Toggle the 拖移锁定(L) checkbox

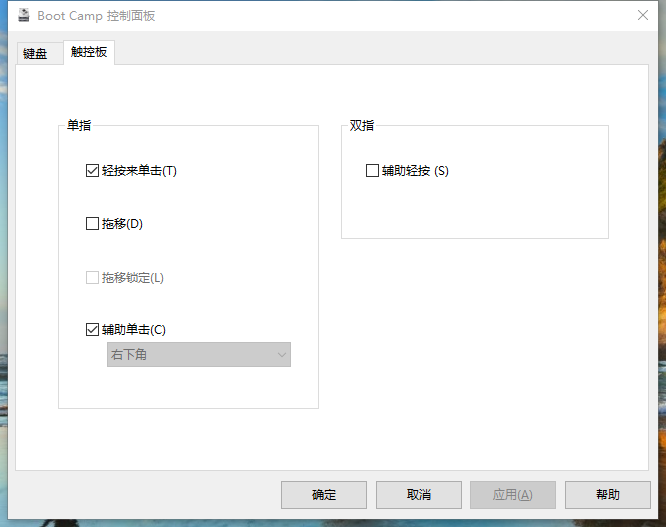(x=92, y=278)
